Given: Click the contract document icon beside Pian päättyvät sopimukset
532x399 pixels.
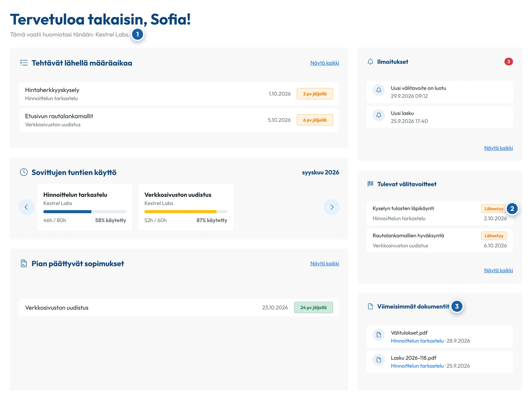Looking at the screenshot, I should pyautogui.click(x=24, y=263).
